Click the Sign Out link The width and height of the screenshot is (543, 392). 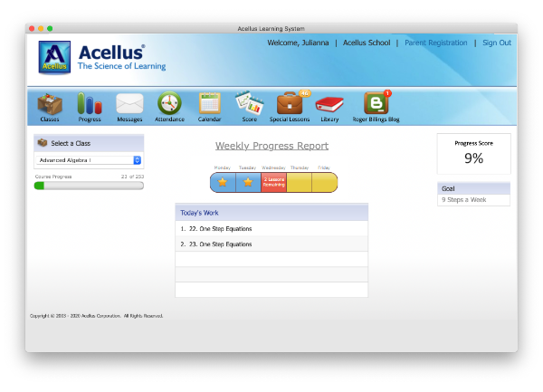click(x=497, y=43)
